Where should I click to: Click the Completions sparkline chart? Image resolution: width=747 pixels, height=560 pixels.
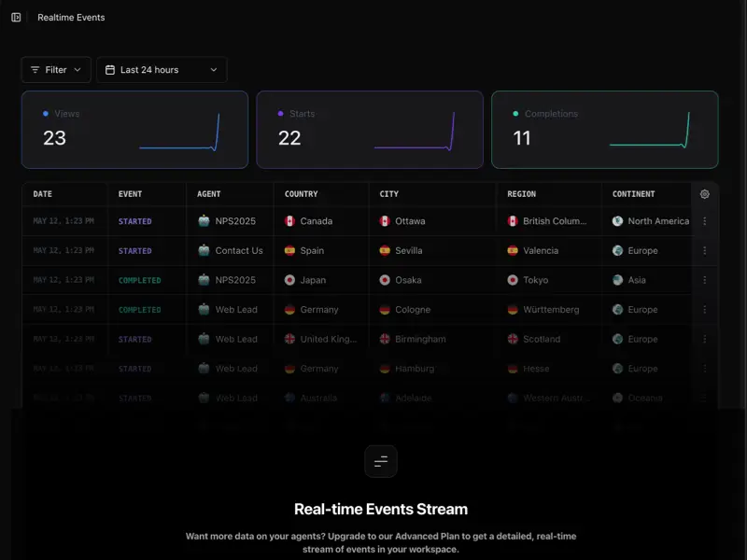(650, 130)
